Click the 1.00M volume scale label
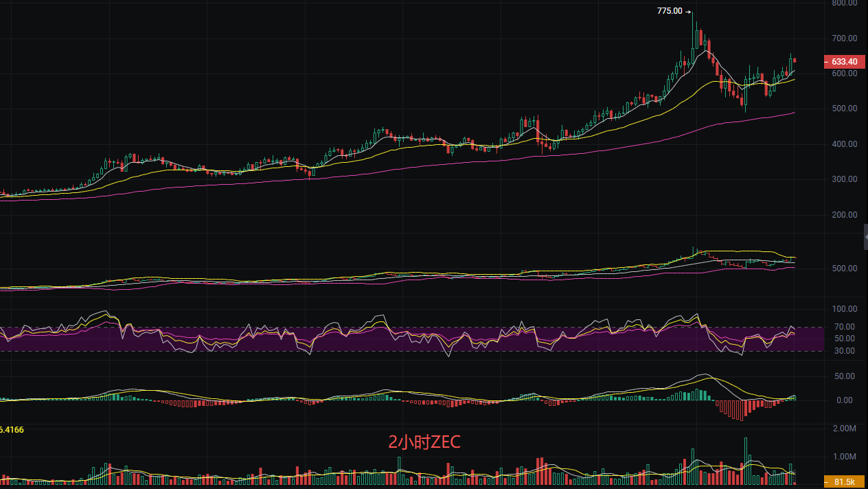The height and width of the screenshot is (489, 868). click(843, 457)
